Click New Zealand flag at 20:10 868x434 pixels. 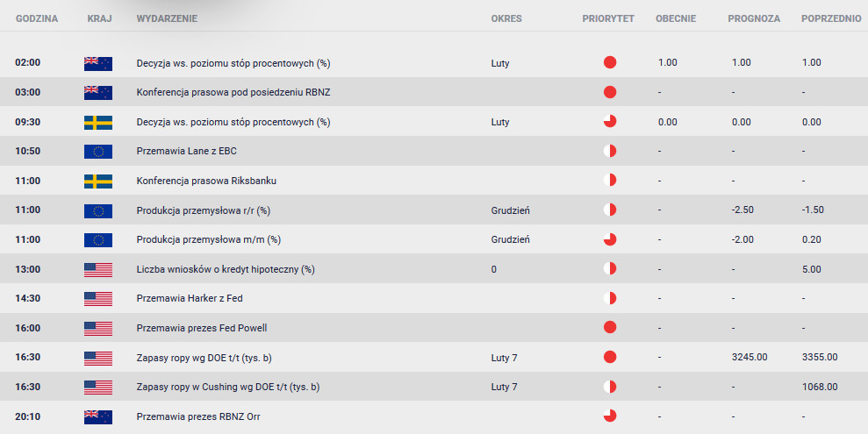(x=98, y=416)
